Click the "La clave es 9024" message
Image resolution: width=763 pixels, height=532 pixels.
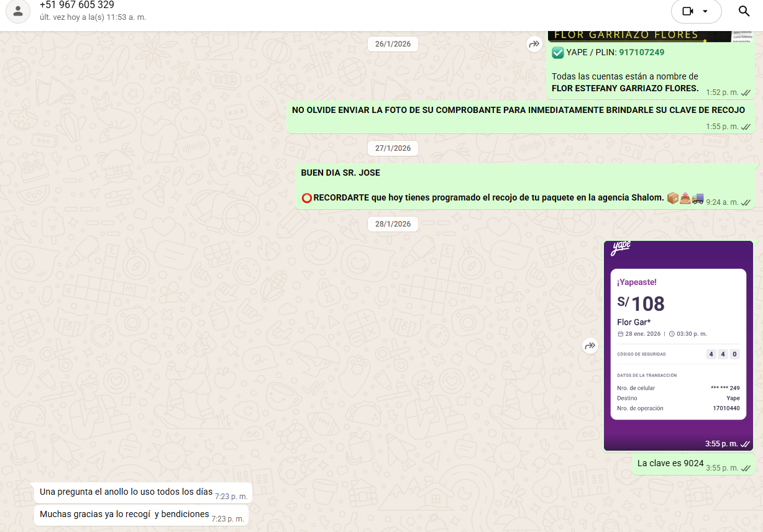coord(670,464)
